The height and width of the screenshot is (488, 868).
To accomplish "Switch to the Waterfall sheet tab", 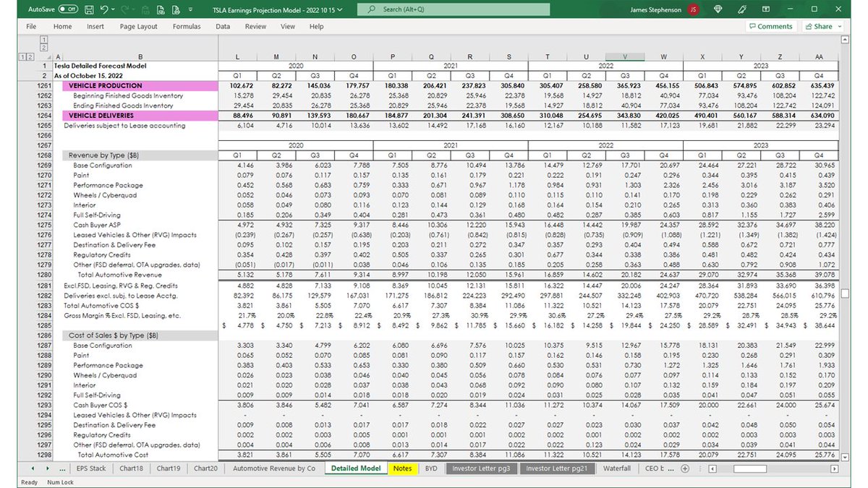I will pyautogui.click(x=617, y=468).
